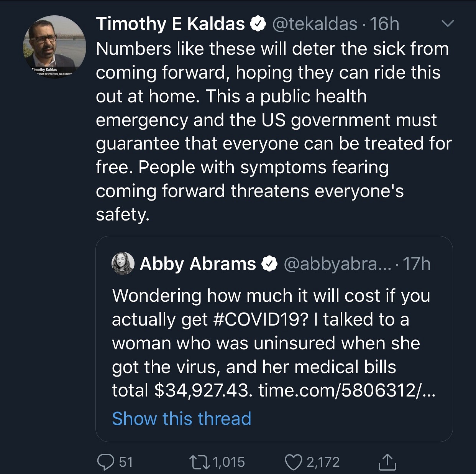Retweet the Timothy Kaldas tweet
The image size is (476, 474).
(199, 462)
